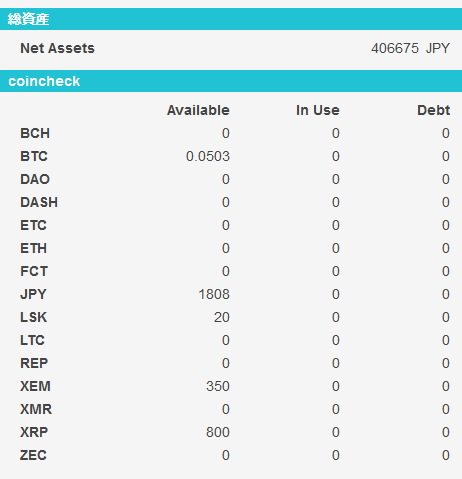Click the XRP available amount 800
The width and height of the screenshot is (462, 479).
tap(218, 432)
